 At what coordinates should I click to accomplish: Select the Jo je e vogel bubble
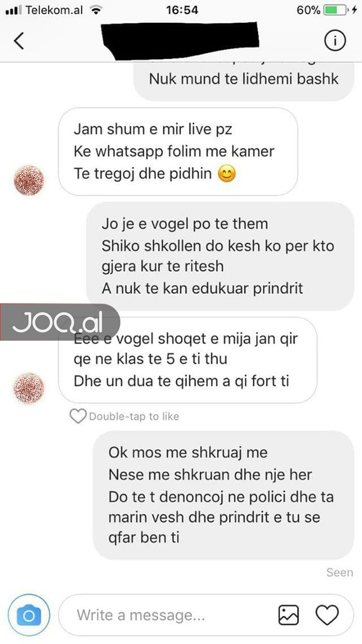(220, 256)
